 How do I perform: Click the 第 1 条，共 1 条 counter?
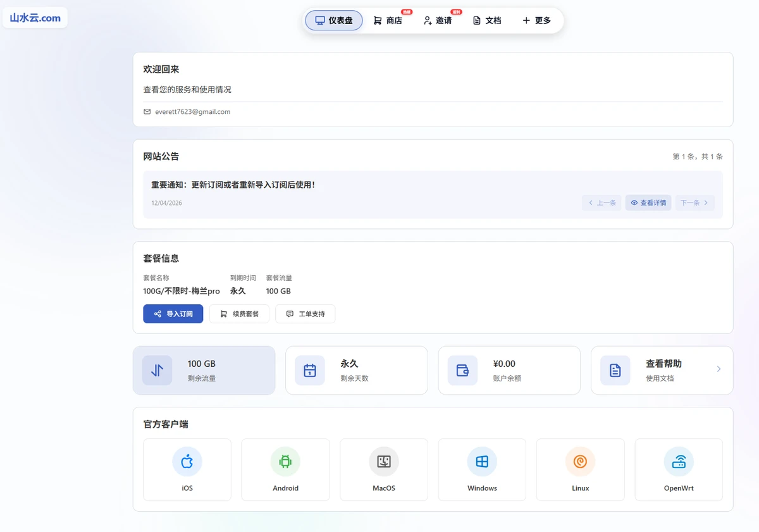(698, 156)
